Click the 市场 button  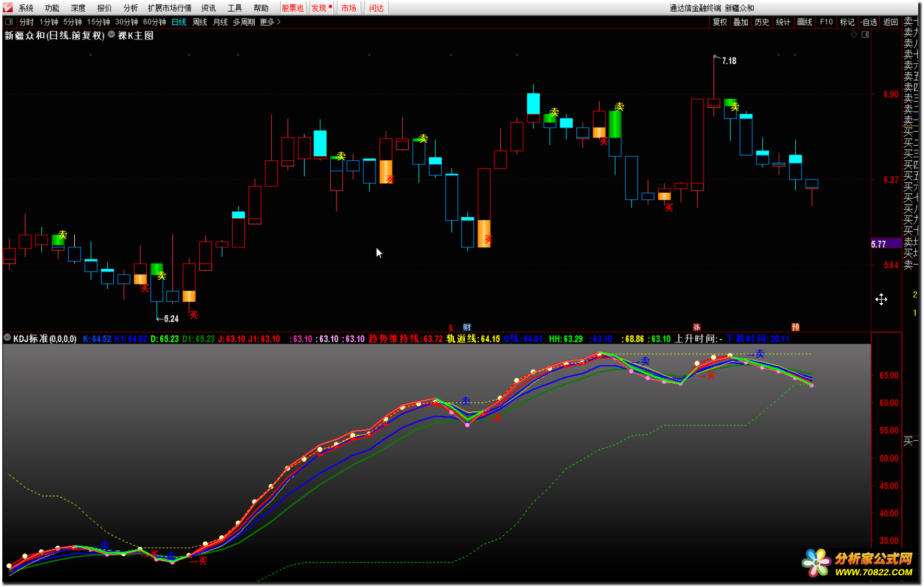pyautogui.click(x=349, y=8)
